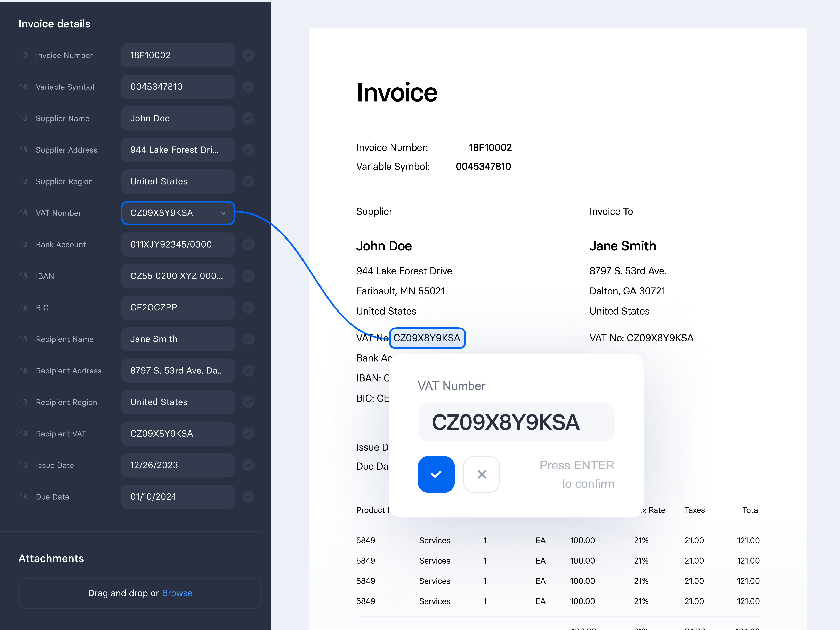
Task: Edit the Issue Date field showing 12/26/2023
Action: (x=178, y=465)
